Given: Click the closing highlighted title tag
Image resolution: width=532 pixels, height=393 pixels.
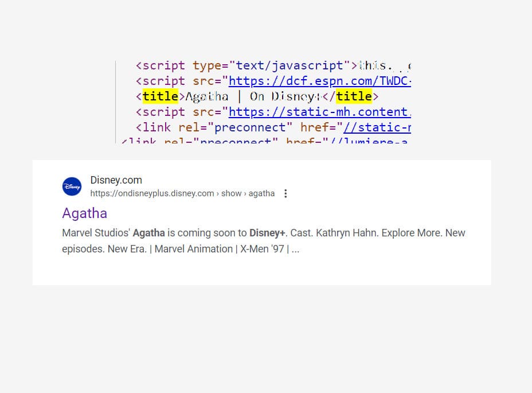Looking at the screenshot, I should (x=354, y=96).
